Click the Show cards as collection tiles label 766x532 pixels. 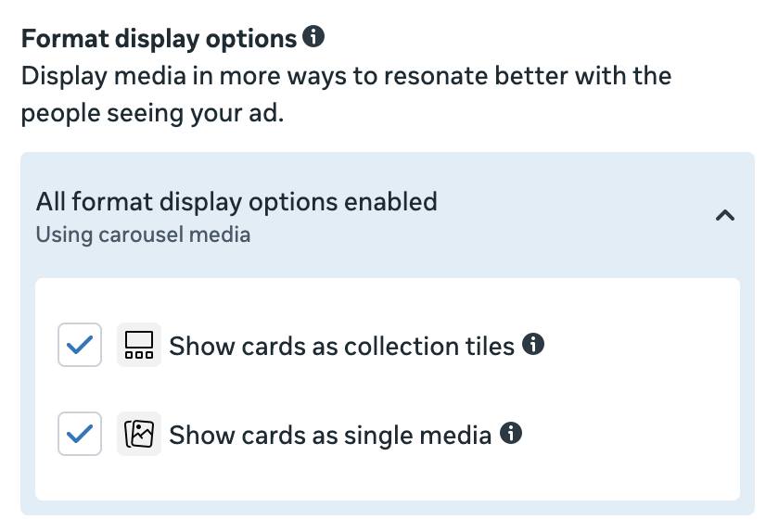(341, 347)
